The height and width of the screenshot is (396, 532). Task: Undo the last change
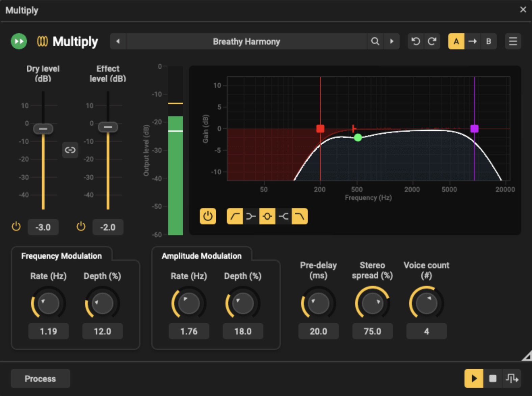(416, 42)
